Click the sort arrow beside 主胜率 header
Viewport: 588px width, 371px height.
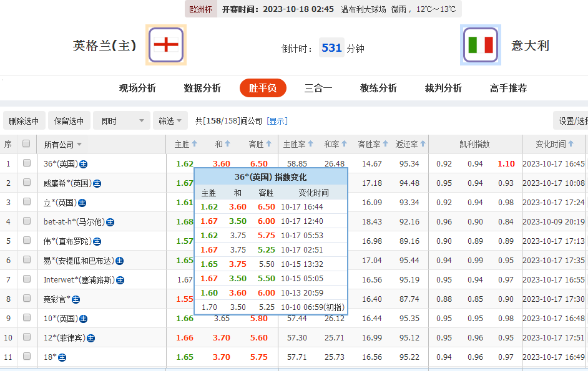click(x=310, y=144)
